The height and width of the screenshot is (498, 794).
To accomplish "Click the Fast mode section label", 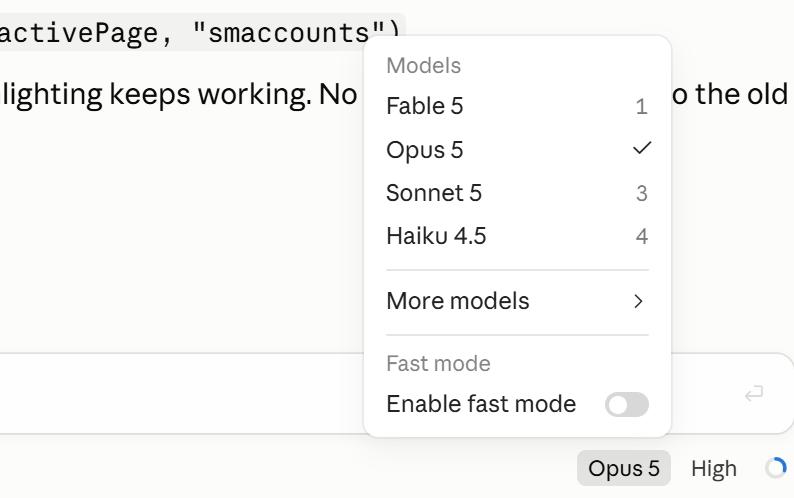I will click(438, 363).
